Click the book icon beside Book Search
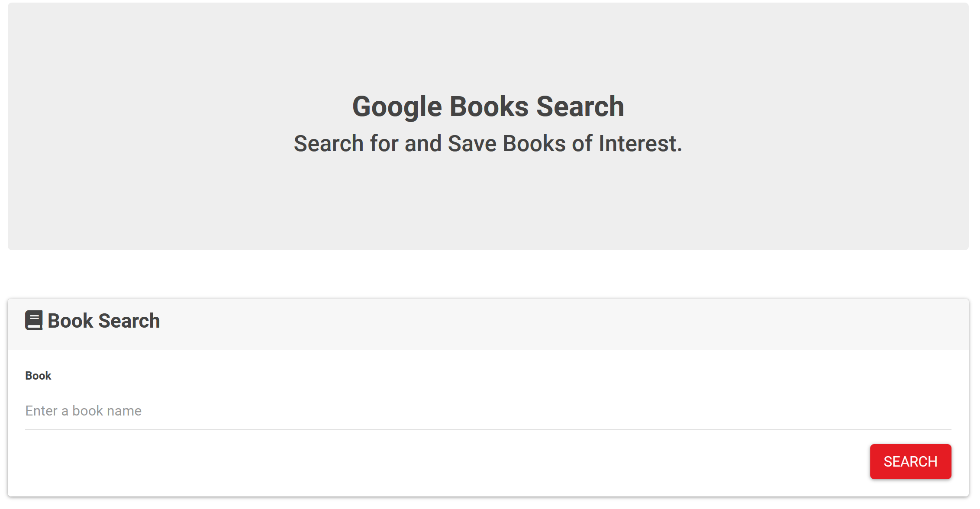This screenshot has height=509, width=980. tap(34, 321)
